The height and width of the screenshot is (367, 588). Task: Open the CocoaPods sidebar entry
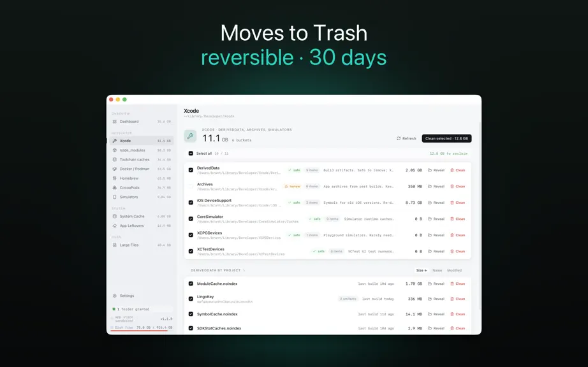pyautogui.click(x=142, y=187)
